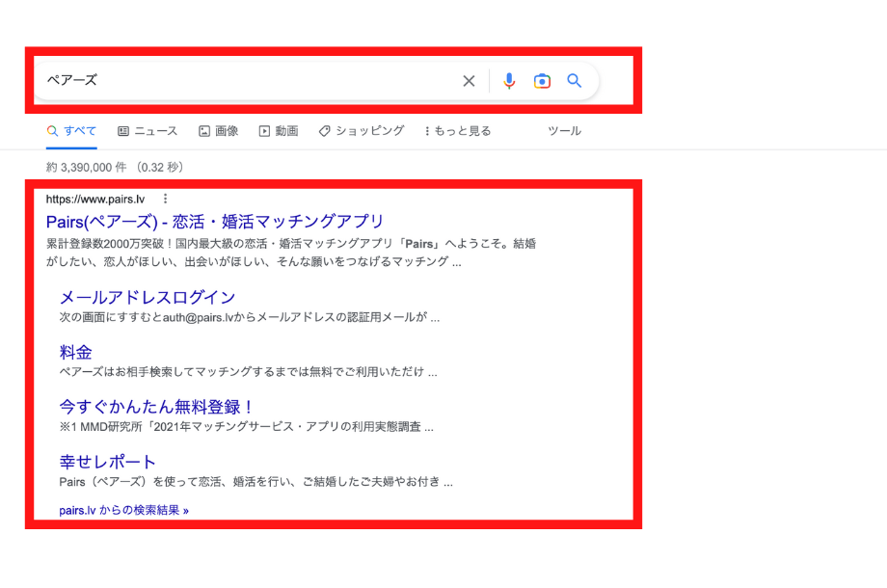Clear the search box with the X icon

[469, 81]
